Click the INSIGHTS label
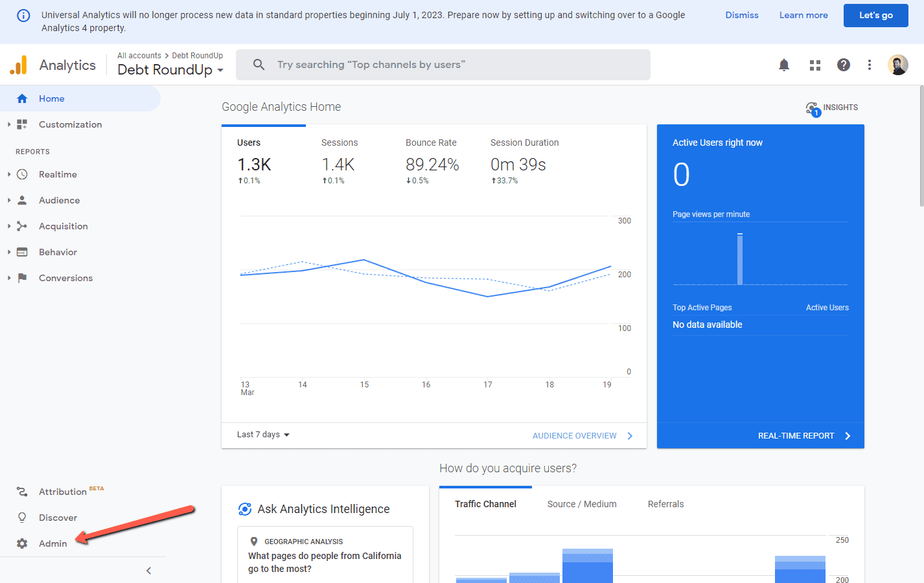This screenshot has height=583, width=924. (840, 108)
